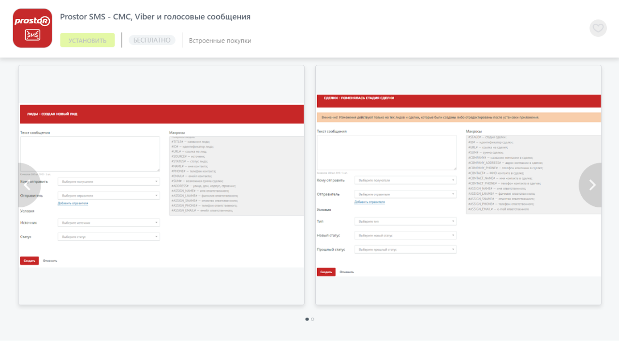The height and width of the screenshot is (364, 619).
Task: Click Добавить отправителя link in leads screenshot
Action: pos(73,204)
